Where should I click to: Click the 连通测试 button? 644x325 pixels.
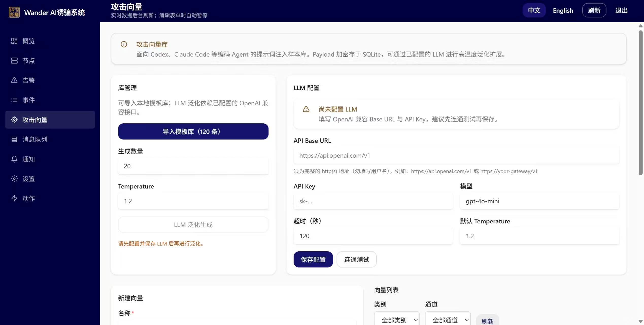(x=357, y=259)
